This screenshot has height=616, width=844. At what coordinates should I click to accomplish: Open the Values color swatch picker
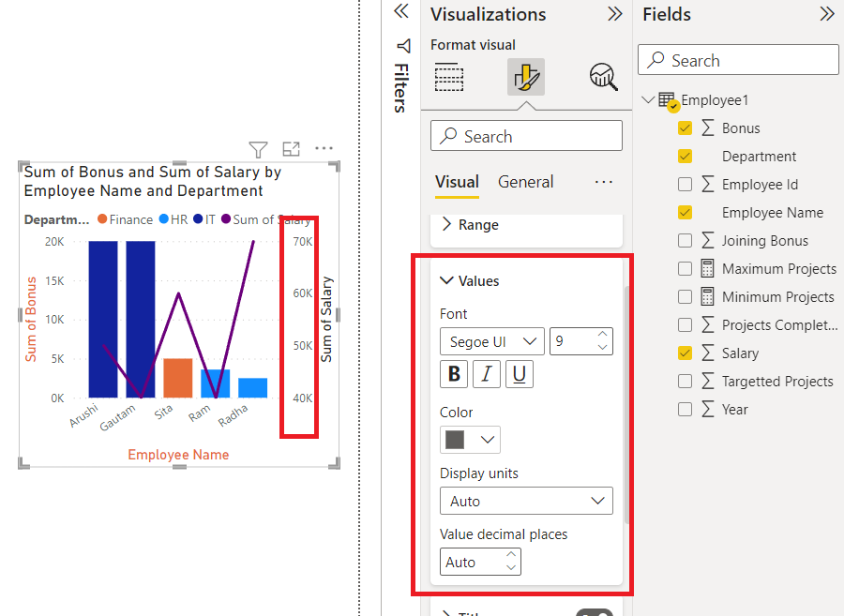pyautogui.click(x=470, y=440)
